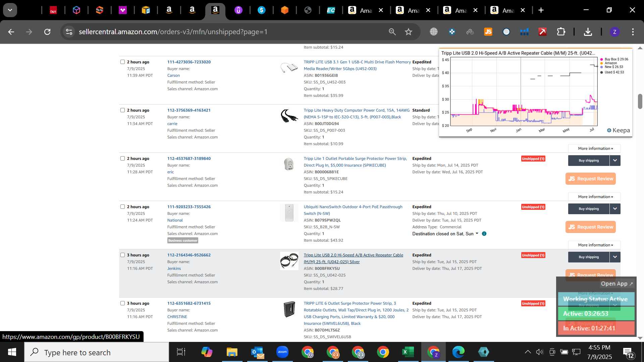The image size is (644, 362).
Task: Click Task View icon on taskbar
Action: (181, 352)
